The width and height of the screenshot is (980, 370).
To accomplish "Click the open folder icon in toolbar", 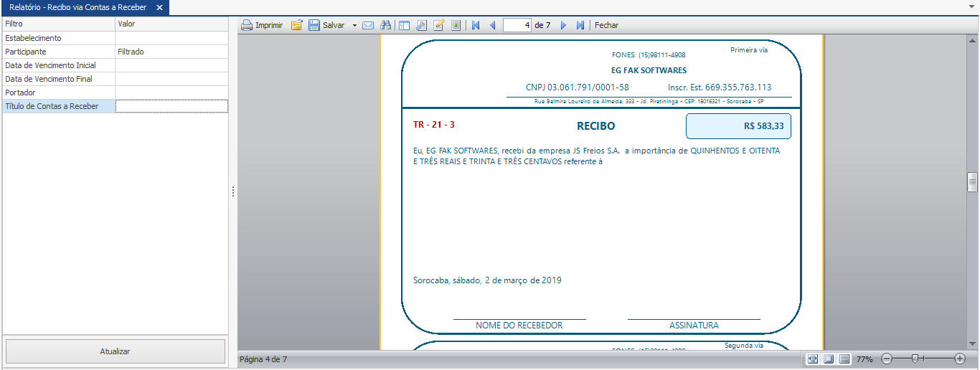I will pyautogui.click(x=296, y=25).
